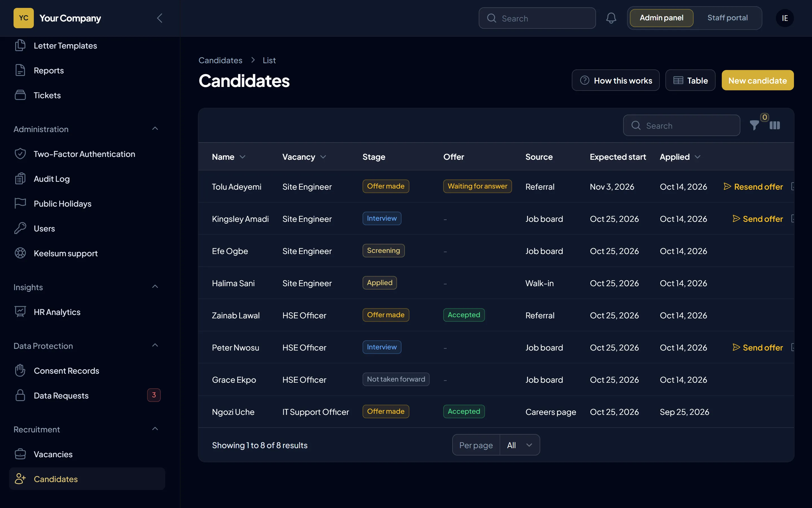Select Candidates in the sidebar

point(87,479)
